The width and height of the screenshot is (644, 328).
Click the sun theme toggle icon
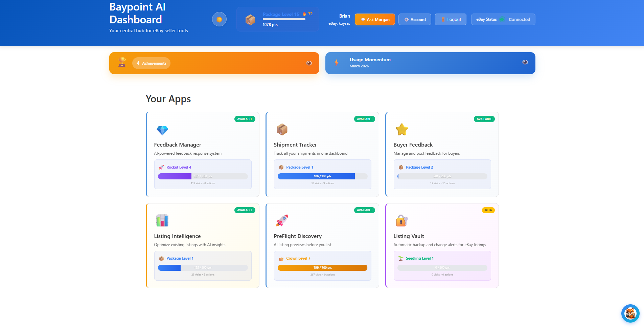point(219,19)
